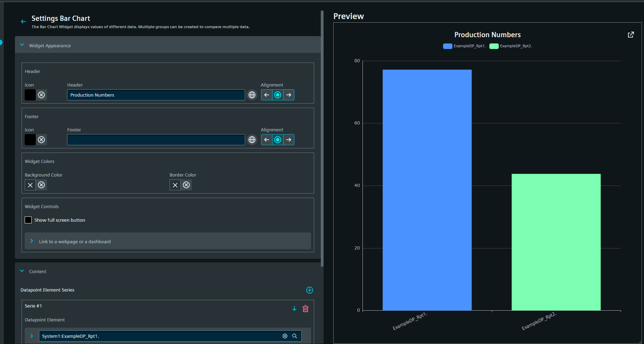Click into the Footer text field
The height and width of the screenshot is (344, 644).
[156, 140]
